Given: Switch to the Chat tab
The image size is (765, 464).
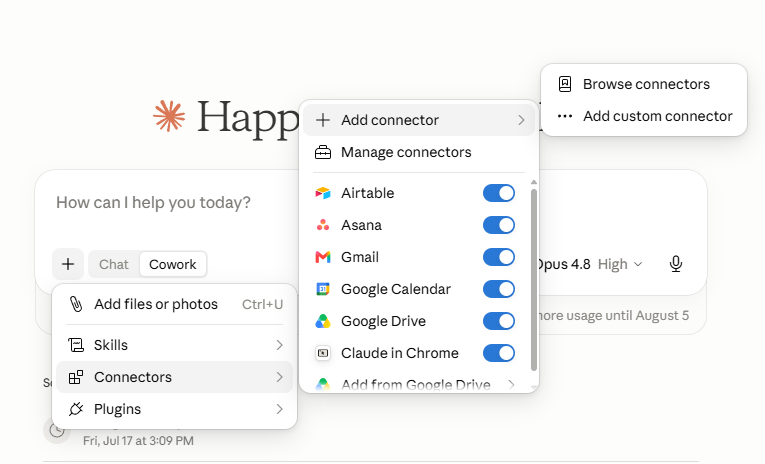Looking at the screenshot, I should click(114, 264).
